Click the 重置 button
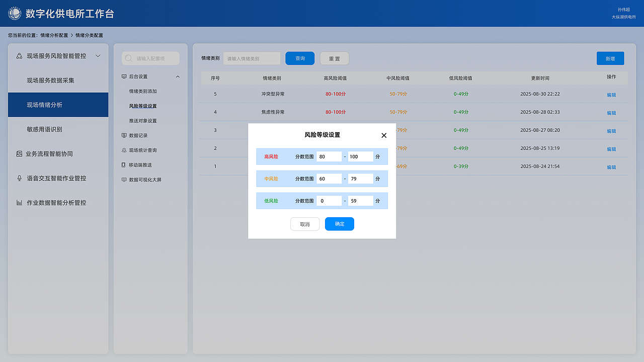Image resolution: width=644 pixels, height=362 pixels. [x=335, y=58]
